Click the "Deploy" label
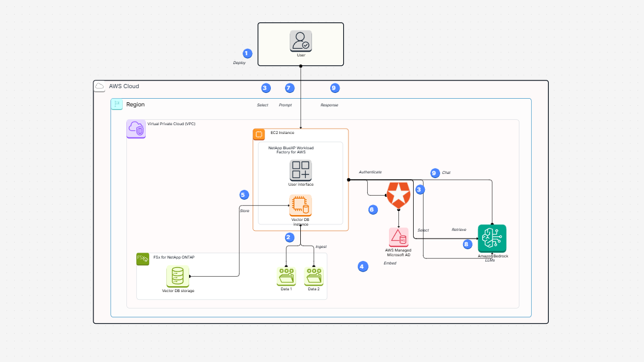Image resolution: width=644 pixels, height=362 pixels. click(240, 63)
